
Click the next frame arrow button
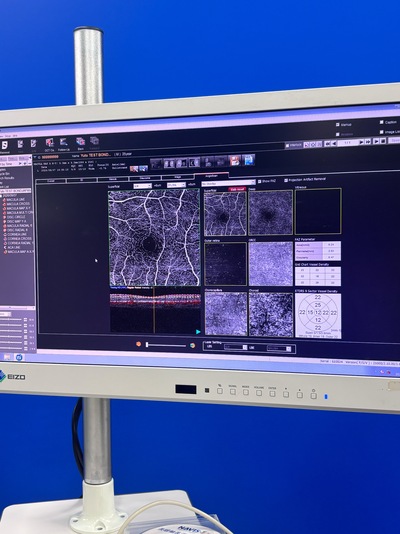point(362,142)
